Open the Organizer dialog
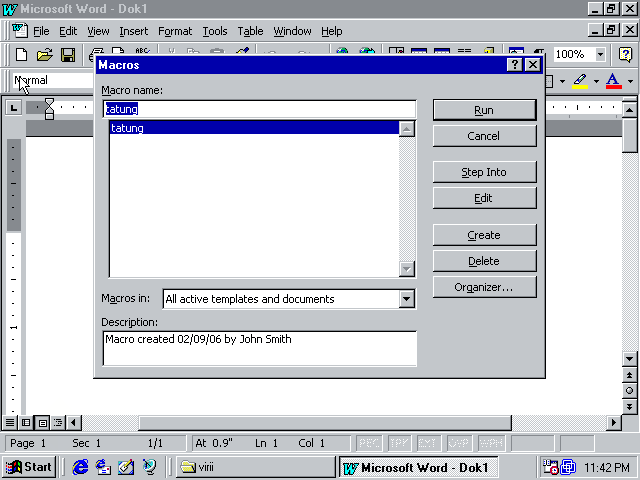 [x=484, y=287]
